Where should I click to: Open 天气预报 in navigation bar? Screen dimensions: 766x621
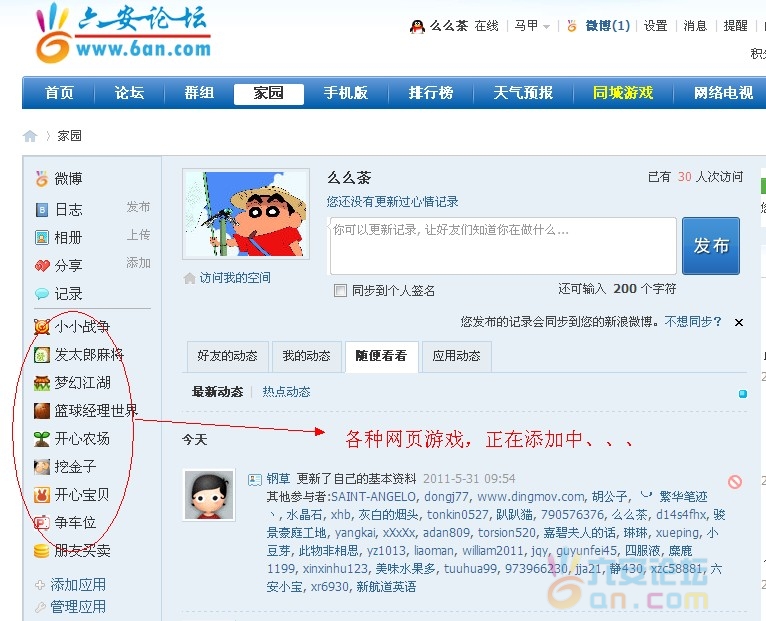tap(522, 93)
